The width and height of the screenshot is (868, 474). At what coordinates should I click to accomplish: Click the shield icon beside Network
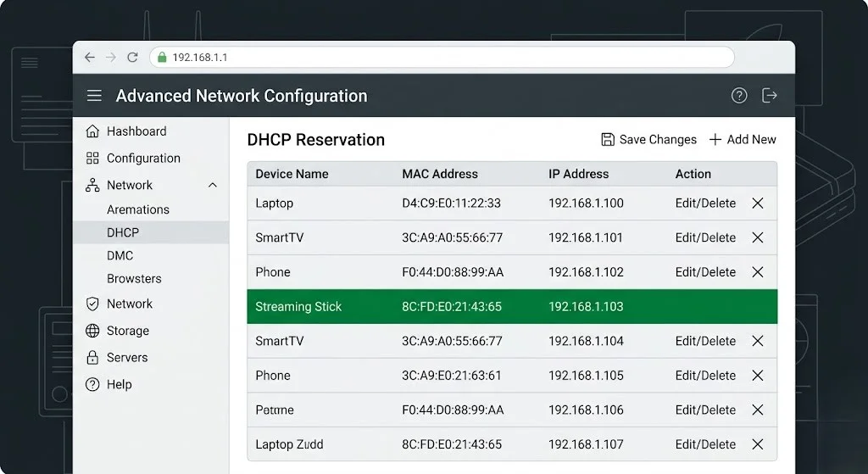(x=92, y=304)
